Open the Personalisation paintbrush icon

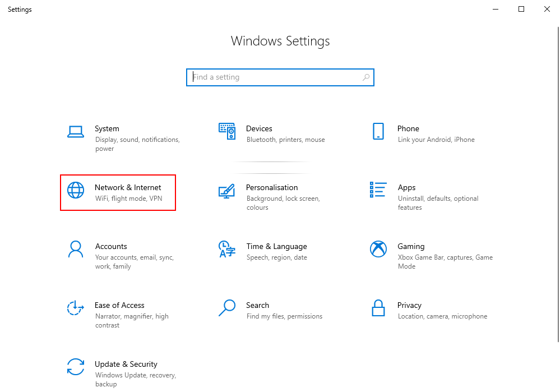click(x=227, y=191)
